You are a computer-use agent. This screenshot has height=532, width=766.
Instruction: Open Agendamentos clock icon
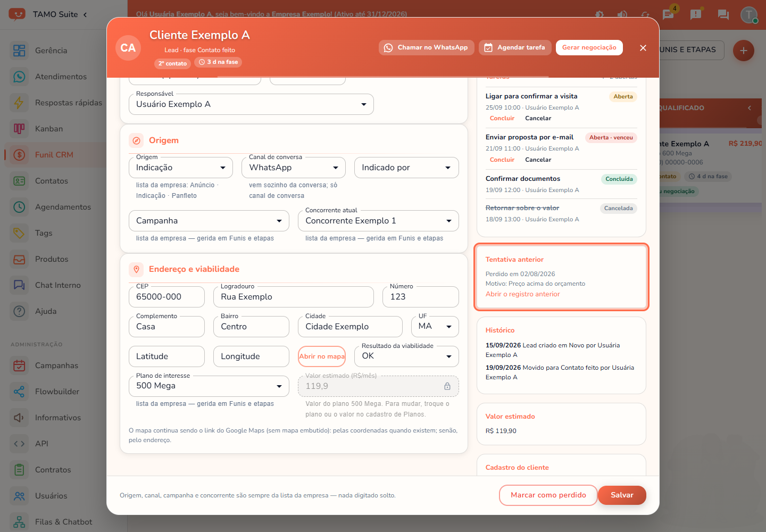[x=19, y=207]
